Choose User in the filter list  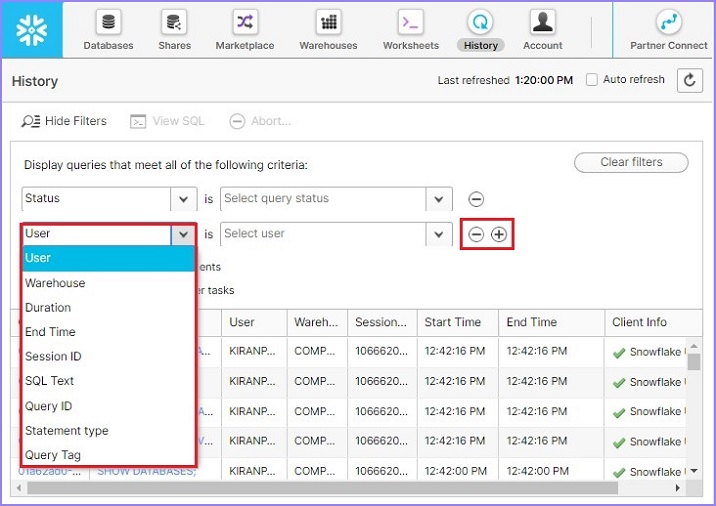(109, 258)
